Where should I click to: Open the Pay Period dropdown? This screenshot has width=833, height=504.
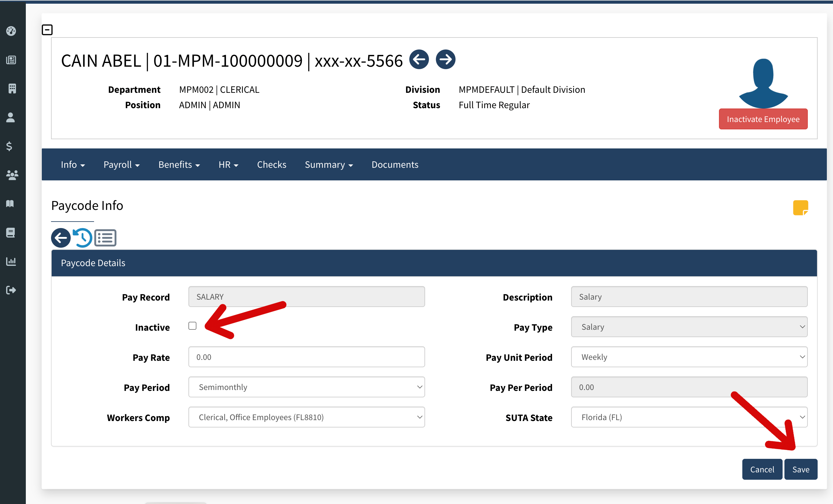306,387
